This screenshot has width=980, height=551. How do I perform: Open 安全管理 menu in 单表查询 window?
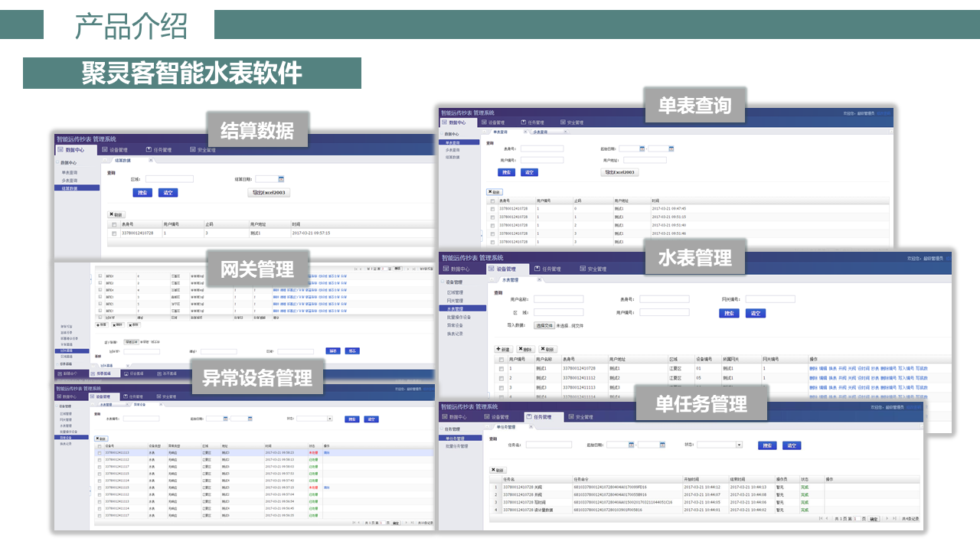click(x=571, y=122)
